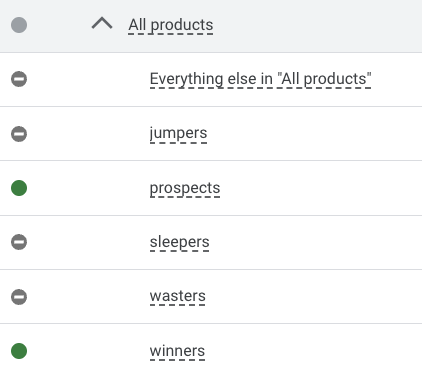Open Everything else in "All products" link

pyautogui.click(x=260, y=79)
